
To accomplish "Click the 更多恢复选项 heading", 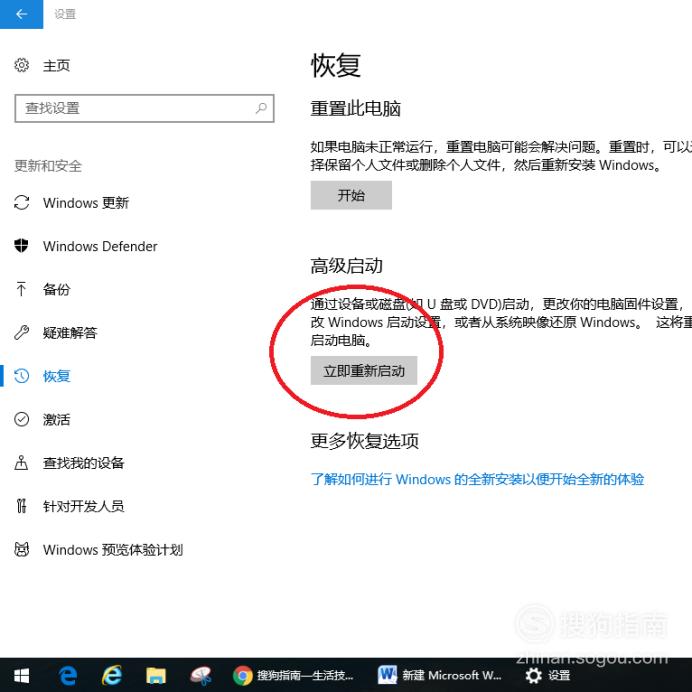I will (365, 440).
